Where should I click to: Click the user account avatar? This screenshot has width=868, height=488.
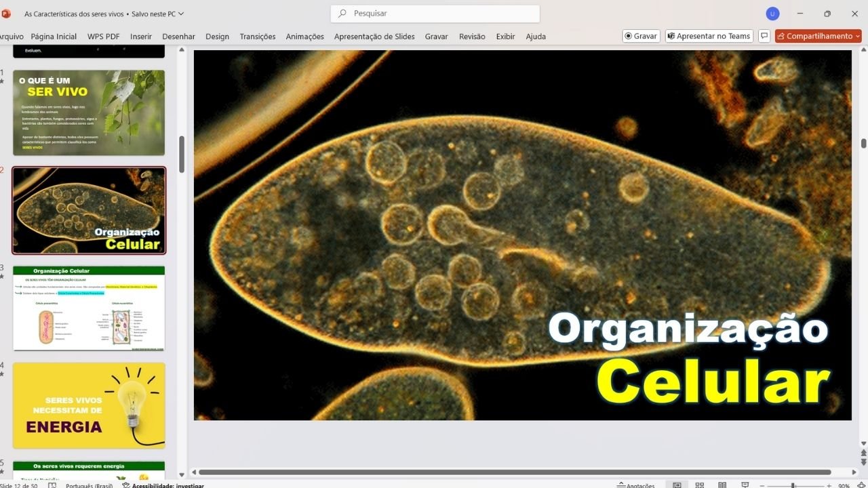click(772, 14)
